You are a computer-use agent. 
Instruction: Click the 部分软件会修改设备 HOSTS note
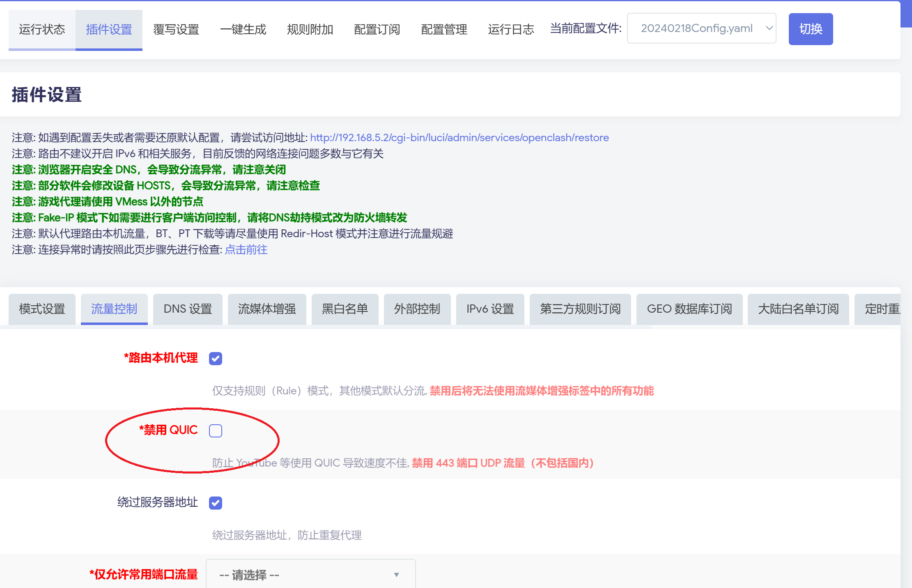(x=166, y=185)
